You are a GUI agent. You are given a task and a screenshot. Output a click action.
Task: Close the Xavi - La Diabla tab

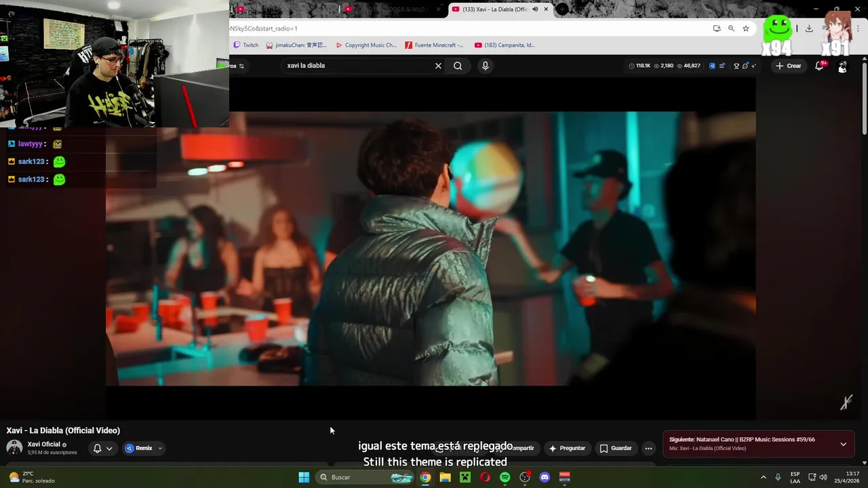coord(546,9)
